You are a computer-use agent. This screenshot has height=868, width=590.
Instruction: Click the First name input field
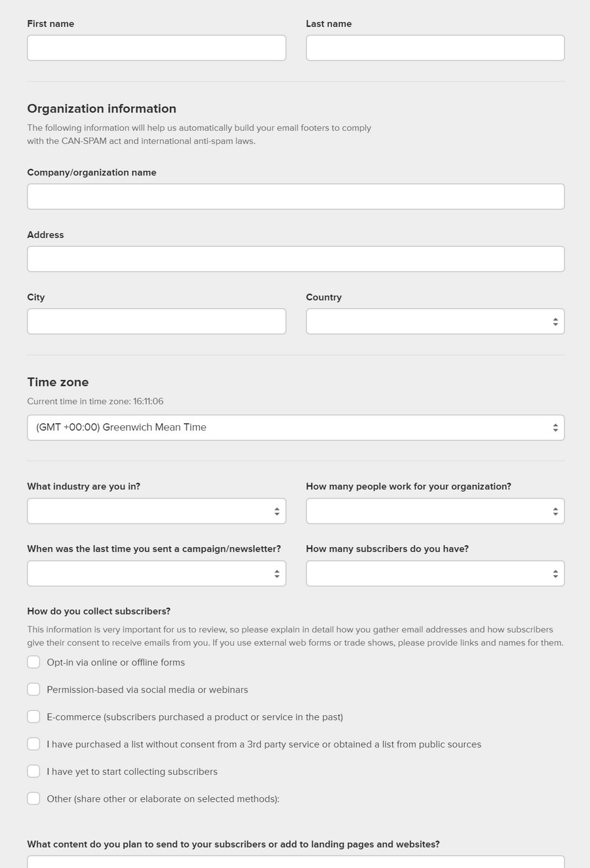pyautogui.click(x=157, y=48)
